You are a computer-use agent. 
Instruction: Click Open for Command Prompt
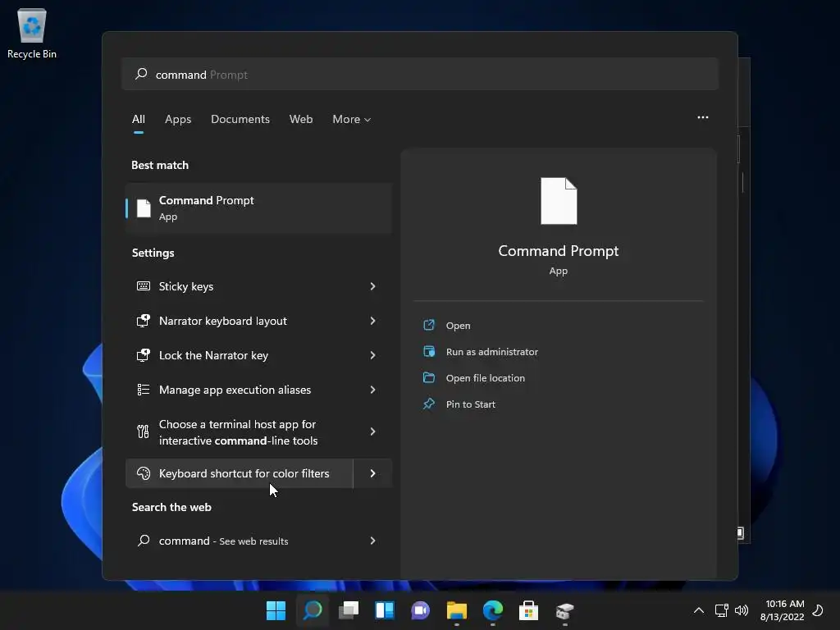pos(458,325)
